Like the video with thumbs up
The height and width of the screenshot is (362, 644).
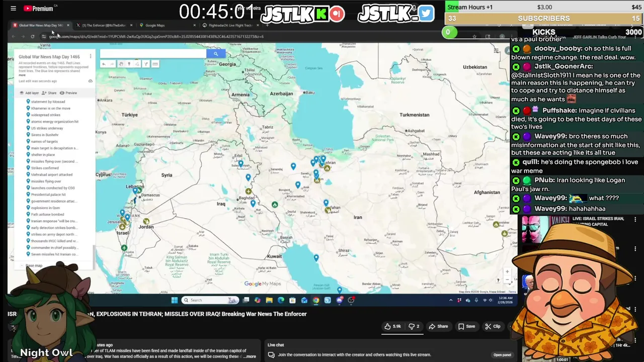[392, 326]
